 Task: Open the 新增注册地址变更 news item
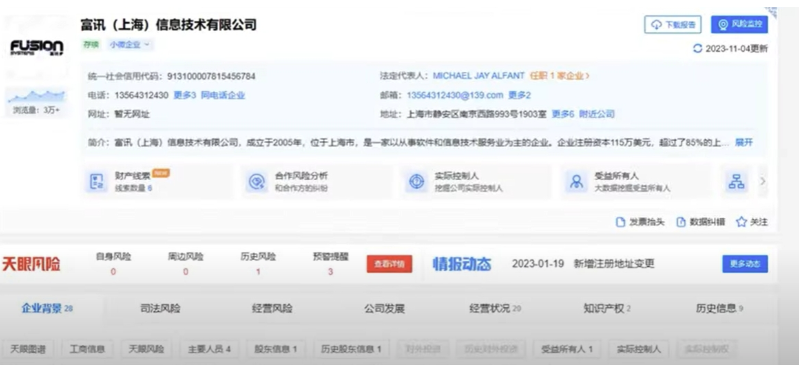[614, 264]
